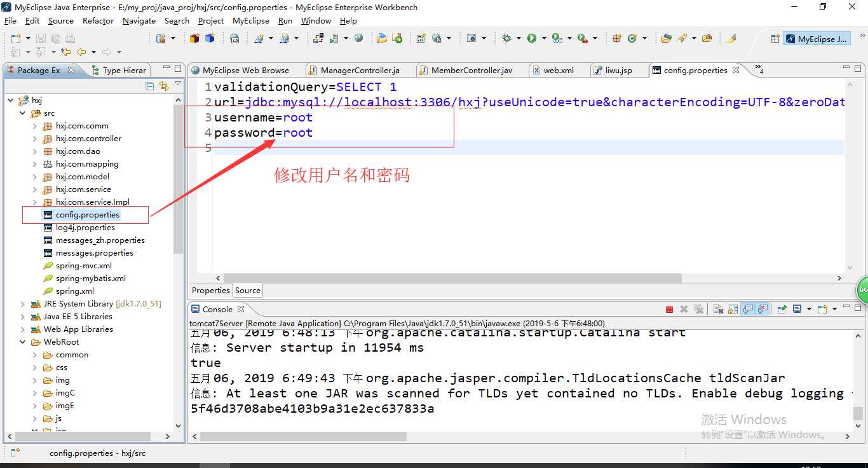Screen dimensions: 868x468
Task: Maximize the Console view panel
Action: click(x=857, y=308)
